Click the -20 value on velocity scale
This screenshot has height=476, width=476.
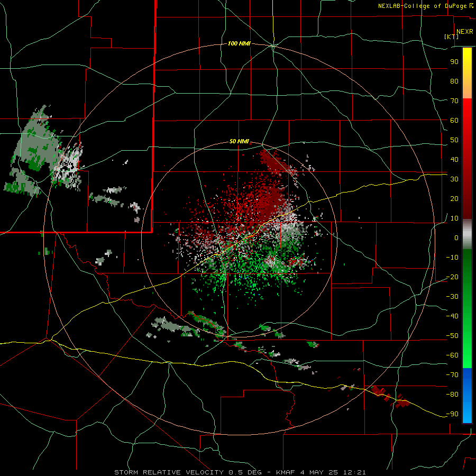pyautogui.click(x=452, y=277)
